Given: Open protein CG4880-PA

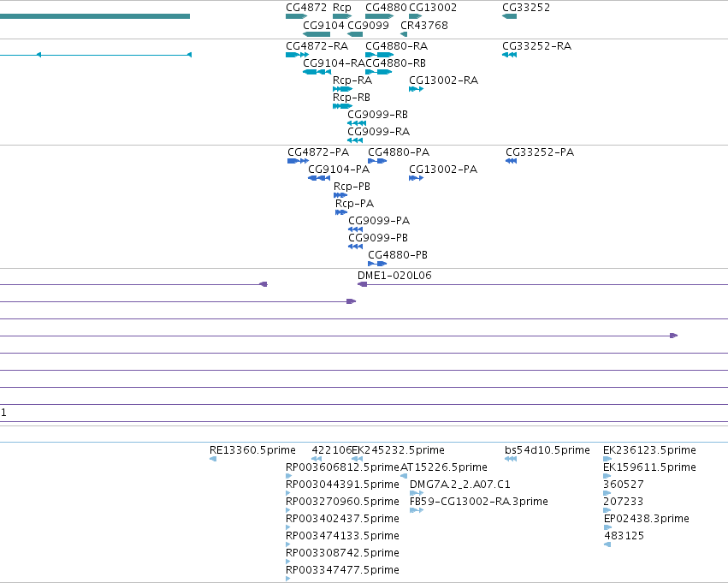Looking at the screenshot, I should coord(399,152).
